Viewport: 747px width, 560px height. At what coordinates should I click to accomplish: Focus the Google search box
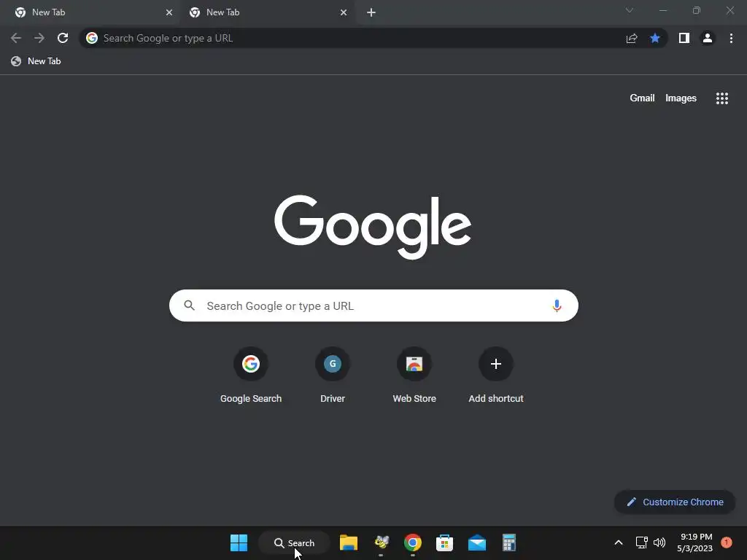tap(373, 306)
